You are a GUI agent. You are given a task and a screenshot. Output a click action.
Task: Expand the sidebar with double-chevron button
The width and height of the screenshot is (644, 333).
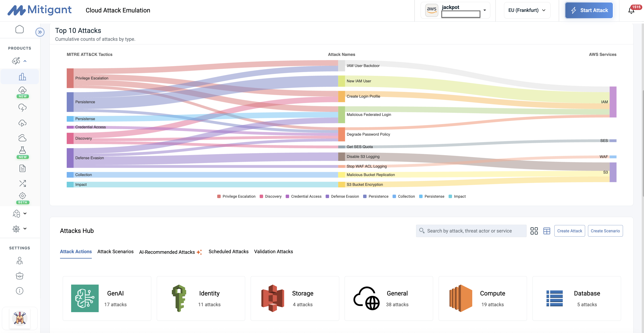coord(40,32)
